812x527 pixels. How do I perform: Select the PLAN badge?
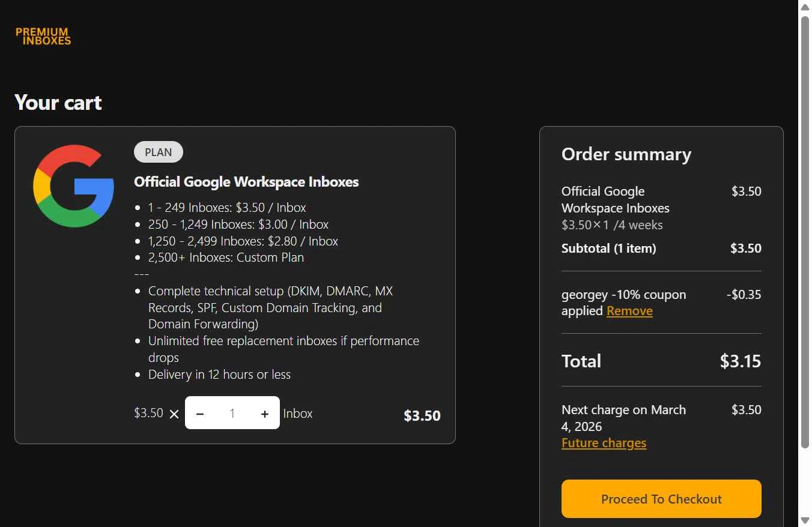pyautogui.click(x=159, y=152)
